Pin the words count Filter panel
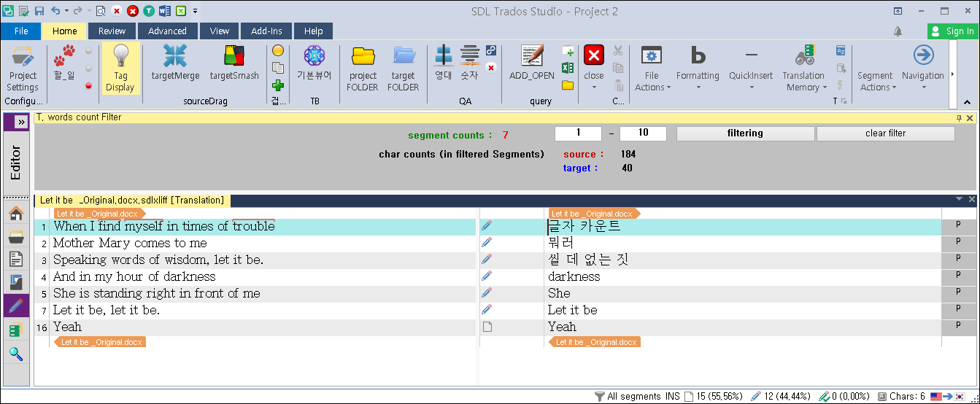 click(959, 117)
